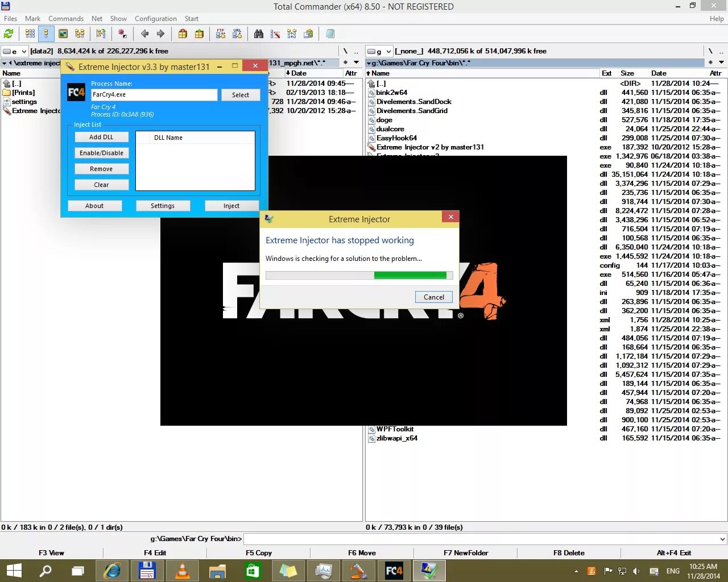Viewport: 728px width, 582px height.
Task: Click left panel favorites asterisk button
Action: (345, 63)
